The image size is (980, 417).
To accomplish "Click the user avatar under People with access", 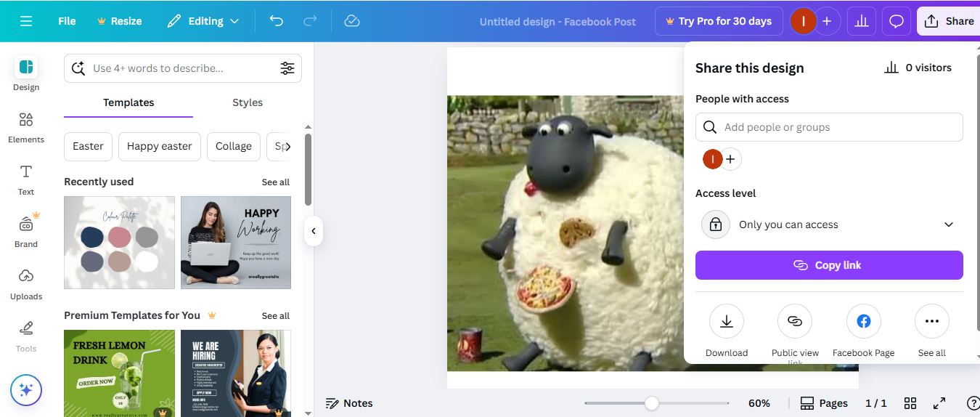I will (713, 159).
